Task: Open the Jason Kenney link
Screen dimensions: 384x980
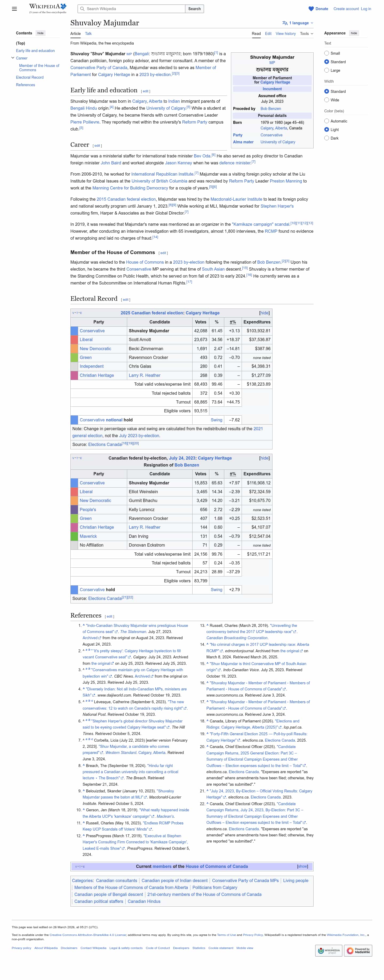Action: pyautogui.click(x=178, y=163)
